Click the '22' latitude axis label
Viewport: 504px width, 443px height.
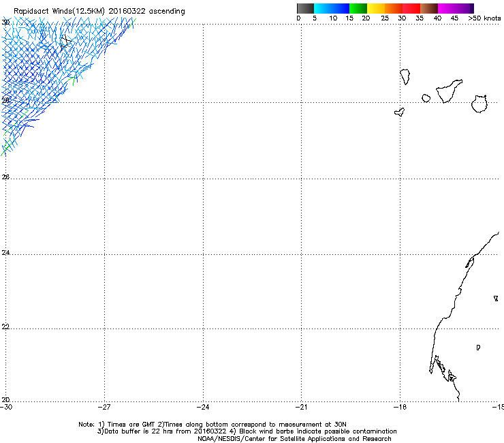tap(5, 327)
